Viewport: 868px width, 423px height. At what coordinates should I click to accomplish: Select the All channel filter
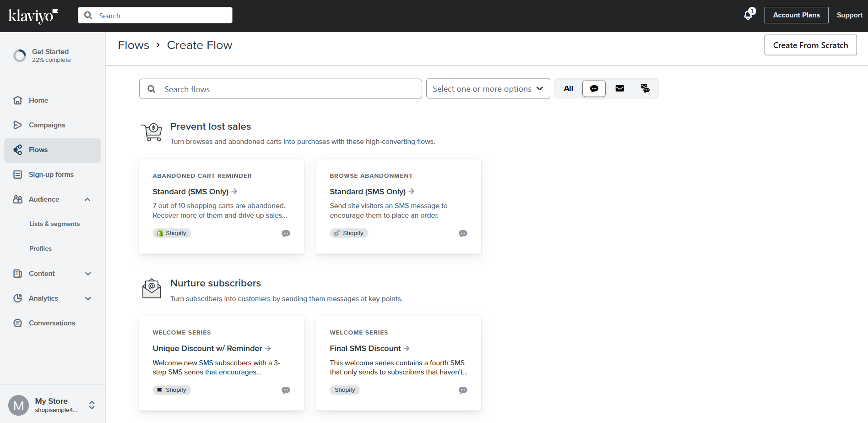click(569, 88)
